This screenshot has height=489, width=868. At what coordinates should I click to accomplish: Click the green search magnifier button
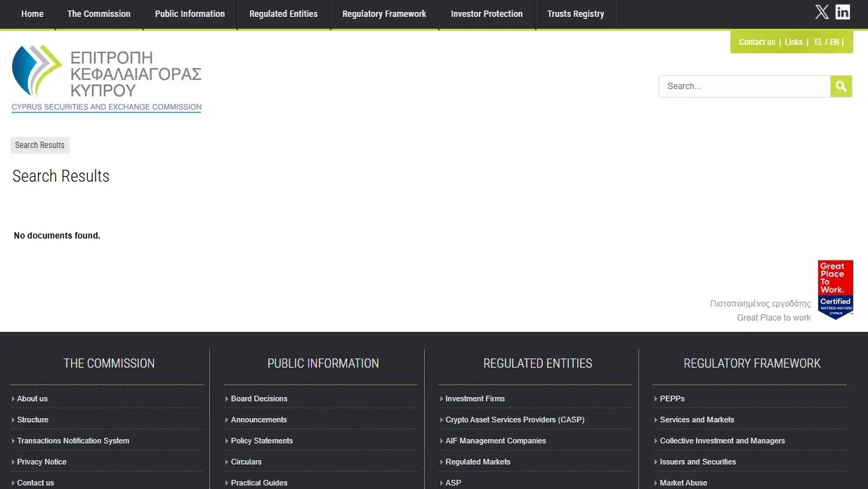click(x=841, y=86)
